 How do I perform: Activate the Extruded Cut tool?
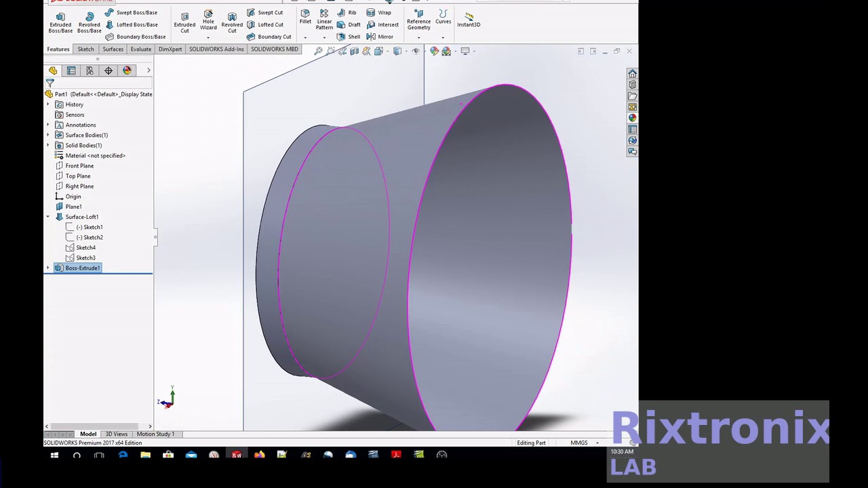[184, 22]
